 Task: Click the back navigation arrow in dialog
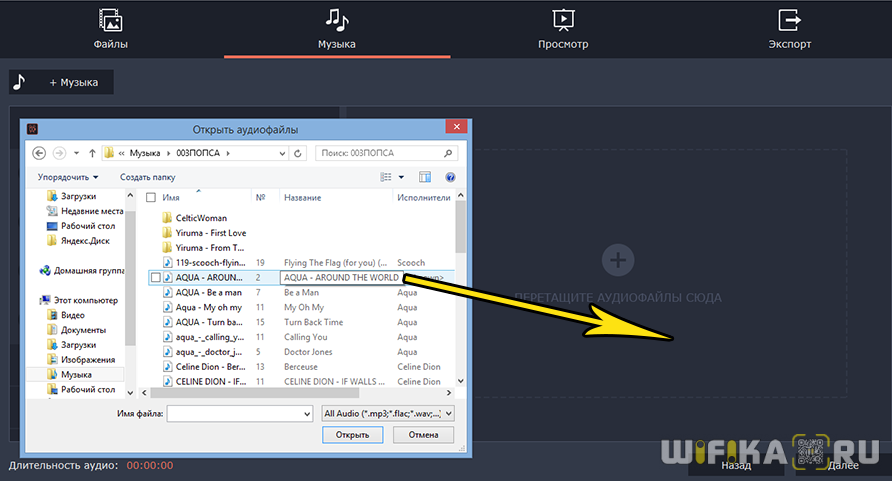tap(39, 153)
